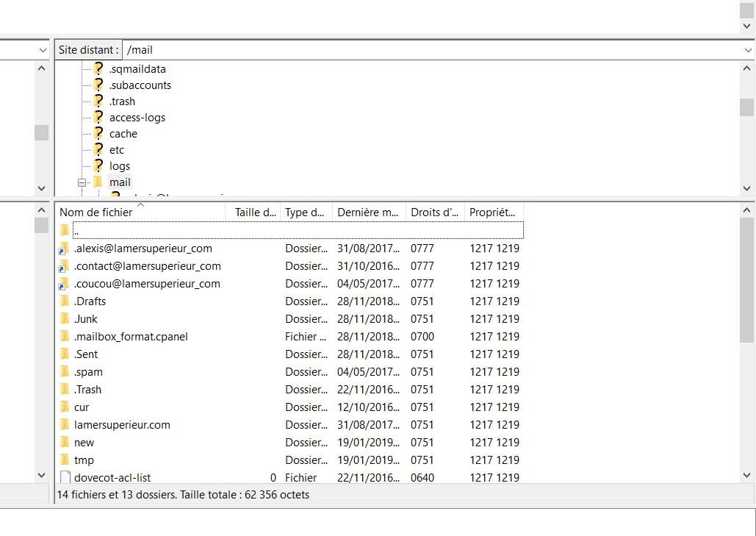
Task: Click the folder icon of .Junk
Action: tap(65, 319)
